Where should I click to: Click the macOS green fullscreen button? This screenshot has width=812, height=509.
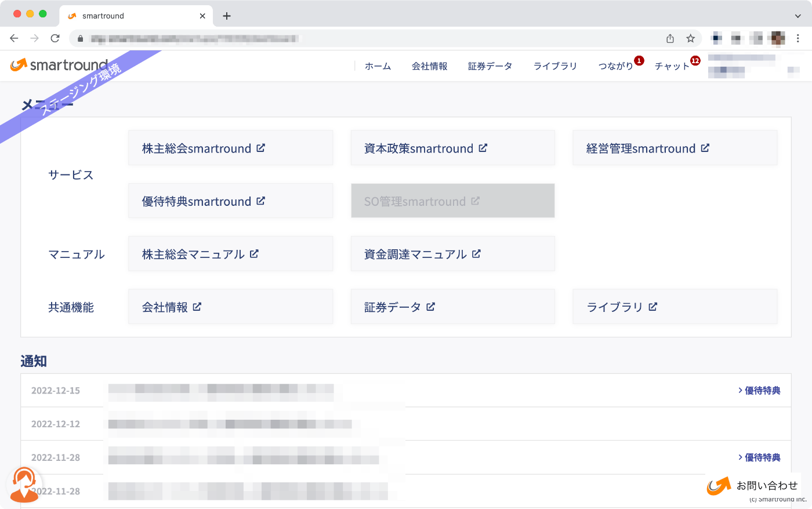(x=43, y=14)
